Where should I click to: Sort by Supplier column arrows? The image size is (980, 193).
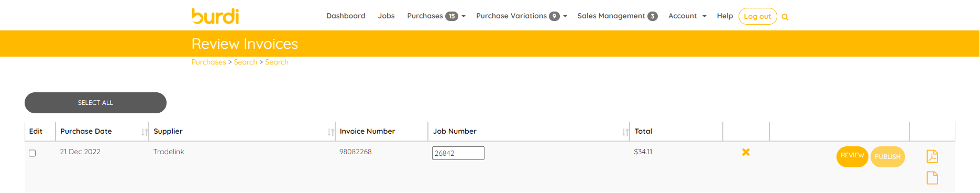331,132
